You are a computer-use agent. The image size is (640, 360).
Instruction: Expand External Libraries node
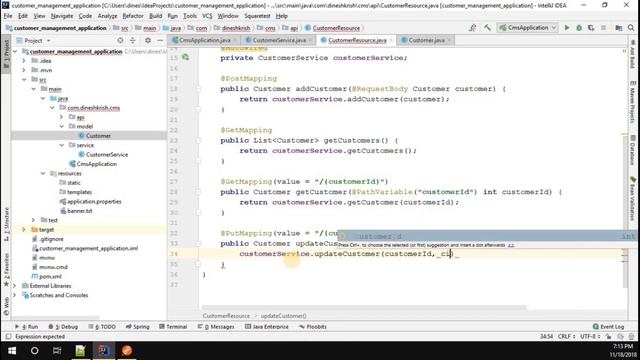pyautogui.click(x=15, y=286)
